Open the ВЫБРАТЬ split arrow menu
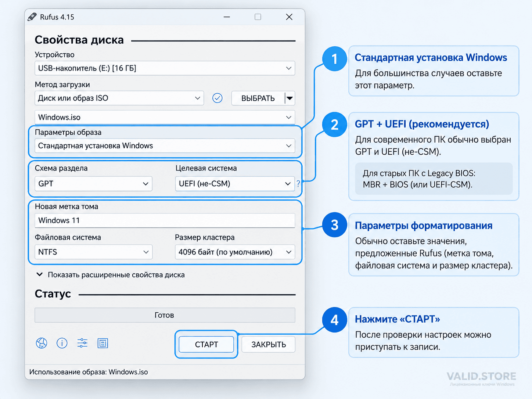The image size is (532, 399). pyautogui.click(x=290, y=98)
